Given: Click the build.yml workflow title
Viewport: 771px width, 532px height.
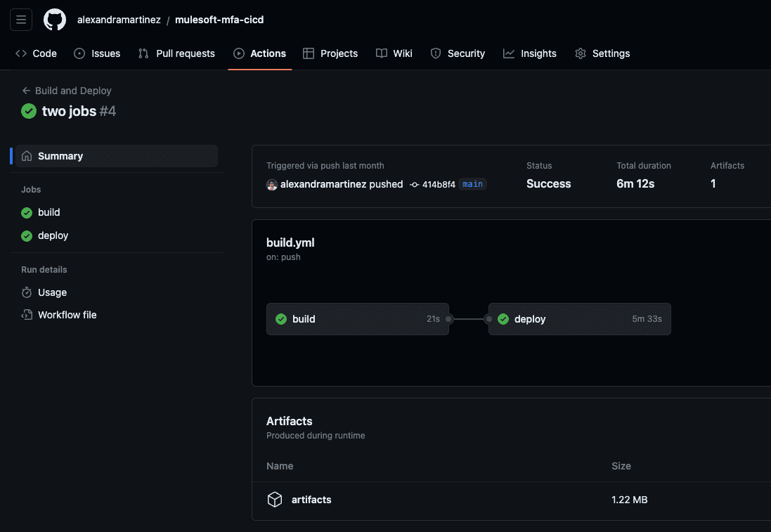Looking at the screenshot, I should point(290,243).
